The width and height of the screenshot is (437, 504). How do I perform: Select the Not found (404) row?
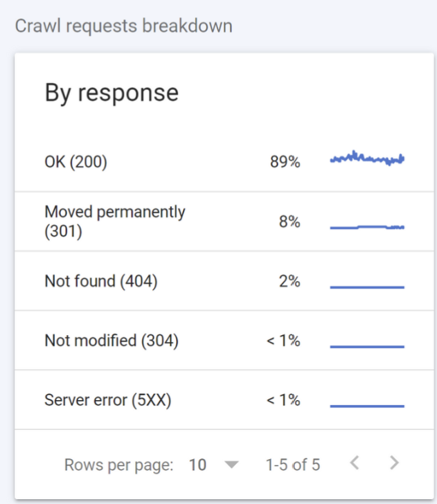coord(224,281)
